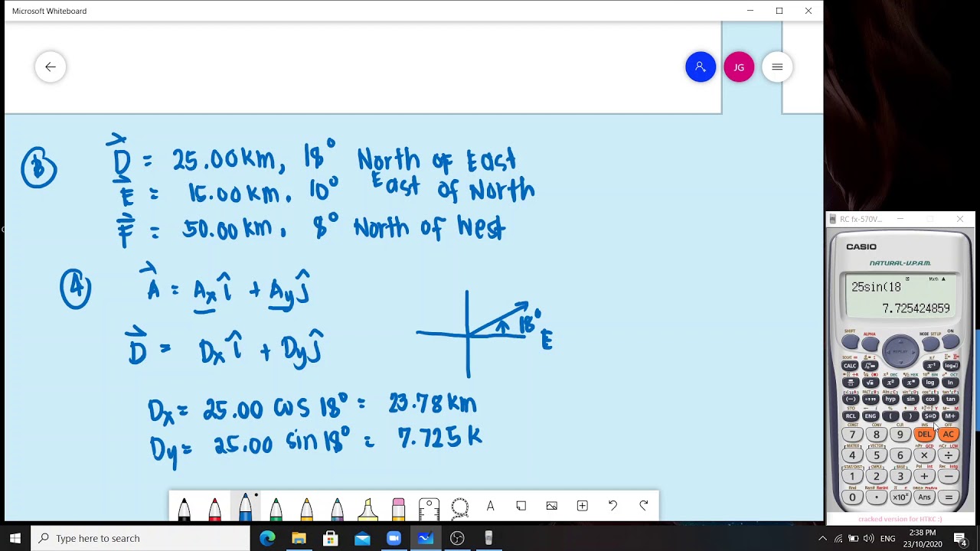Click the calculator 7 key
This screenshot has height=551, width=980.
coord(852,434)
